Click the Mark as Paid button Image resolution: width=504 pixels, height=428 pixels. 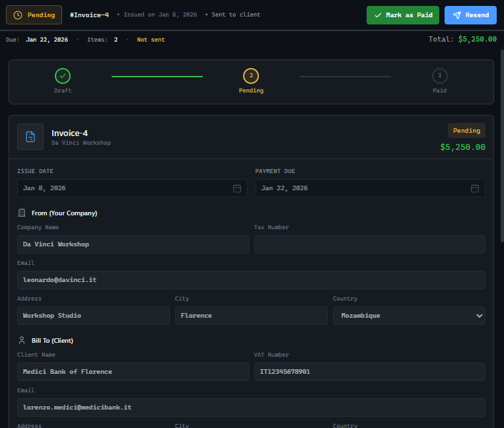[403, 15]
